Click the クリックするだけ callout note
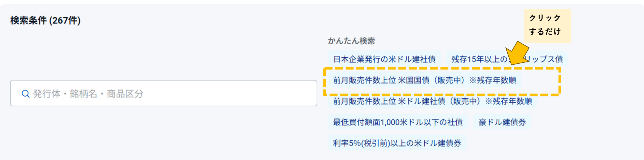 [x=547, y=26]
